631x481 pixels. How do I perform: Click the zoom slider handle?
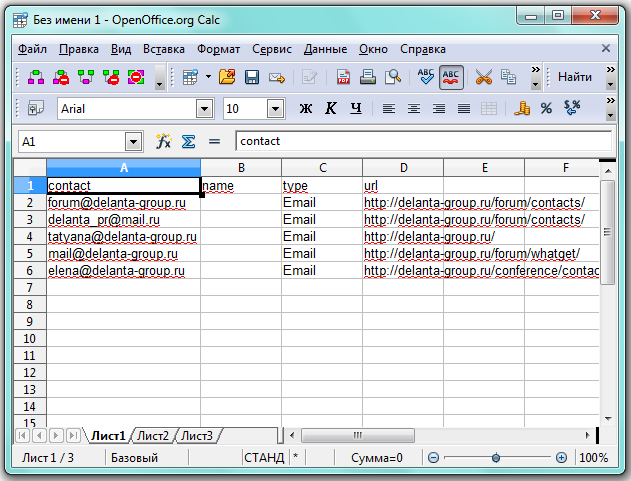tap(496, 458)
